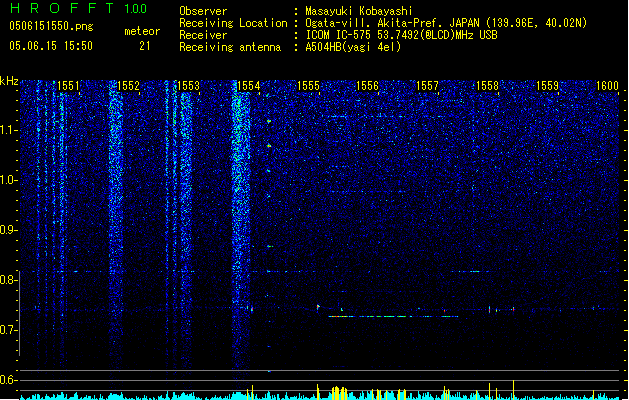Click the Receiving antenna field label
629x400 pixels.
tap(230, 47)
